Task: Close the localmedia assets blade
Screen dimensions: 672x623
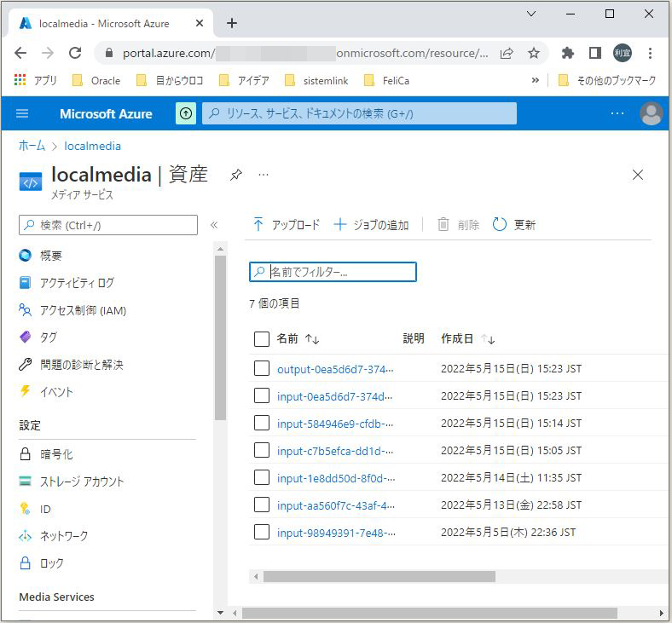Action: pos(638,174)
